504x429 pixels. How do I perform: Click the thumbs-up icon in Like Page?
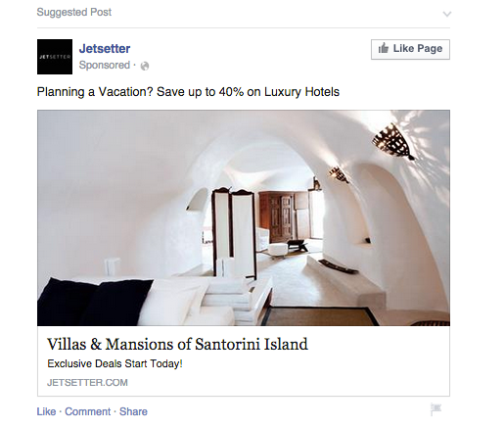(384, 48)
